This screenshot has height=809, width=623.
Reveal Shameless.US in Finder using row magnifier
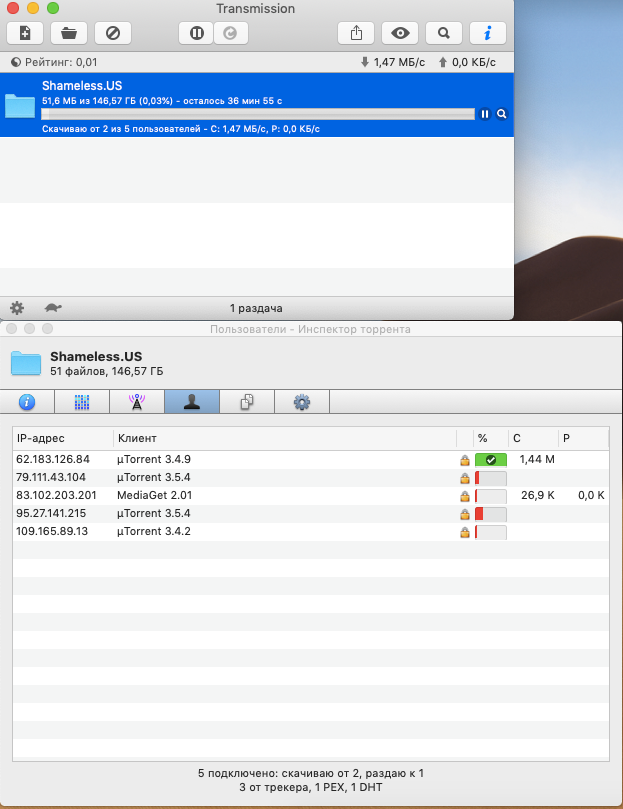502,114
